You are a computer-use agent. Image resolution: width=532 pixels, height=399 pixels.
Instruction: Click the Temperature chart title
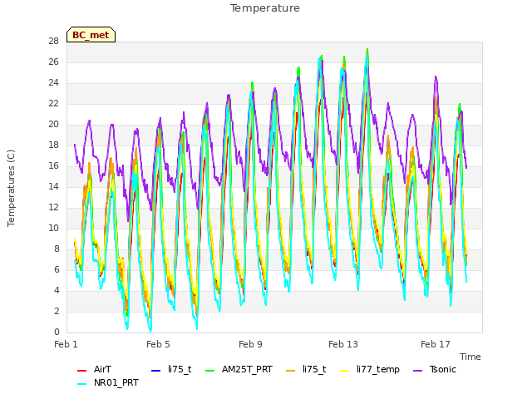coord(265,8)
